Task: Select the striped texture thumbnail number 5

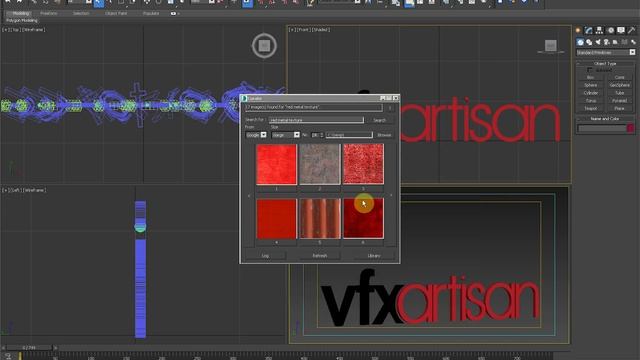Action: [320, 218]
